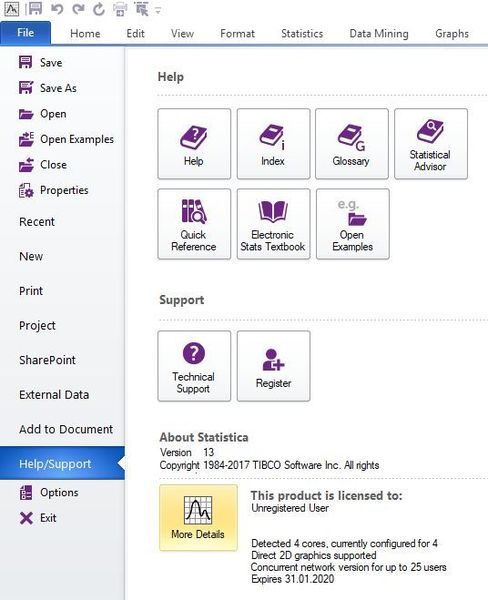Select Add to Document menu entry

(x=66, y=429)
